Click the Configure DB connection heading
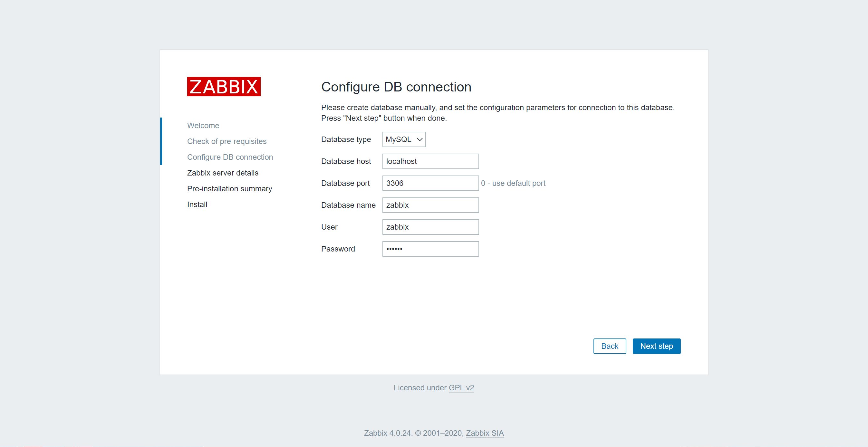The height and width of the screenshot is (447, 868). 396,87
